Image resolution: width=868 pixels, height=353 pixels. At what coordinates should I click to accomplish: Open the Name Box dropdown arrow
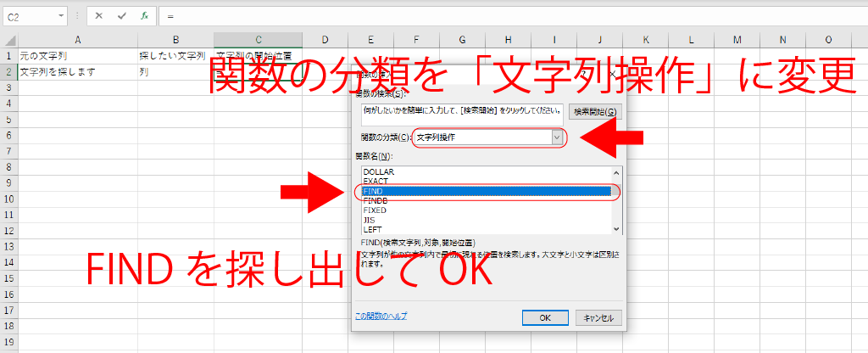click(x=63, y=16)
